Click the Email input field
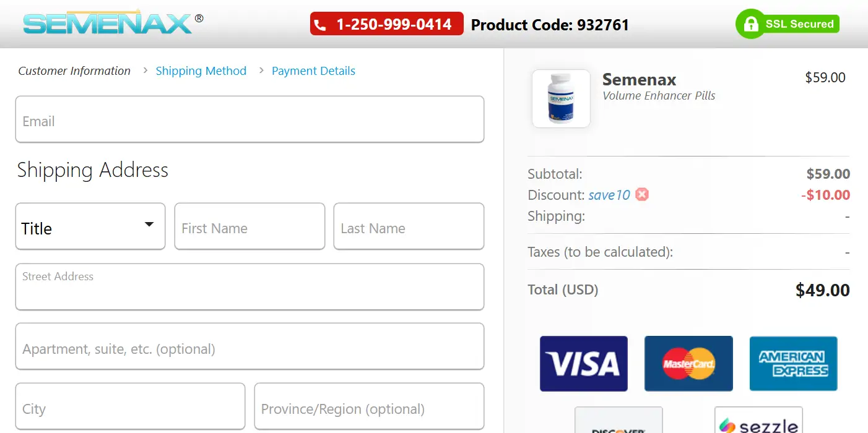Screen dimensions: 868x433 tap(250, 119)
